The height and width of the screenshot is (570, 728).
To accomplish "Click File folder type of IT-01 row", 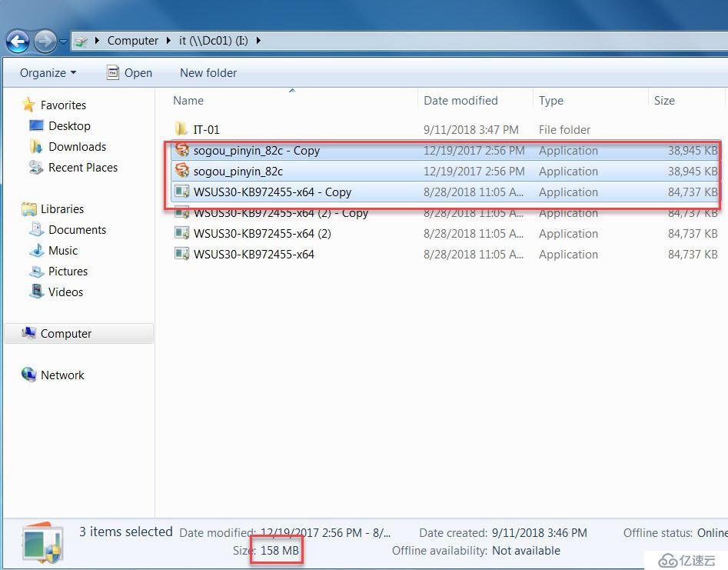I will 564,129.
